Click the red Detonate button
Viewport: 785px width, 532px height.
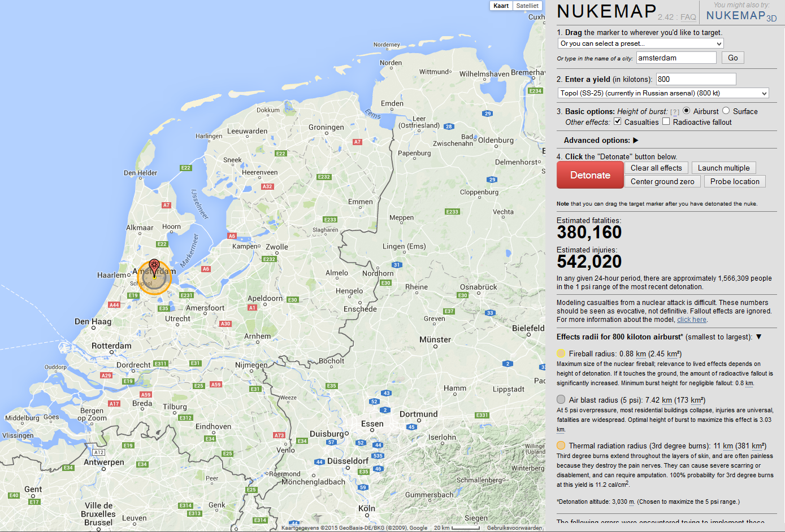tap(590, 175)
